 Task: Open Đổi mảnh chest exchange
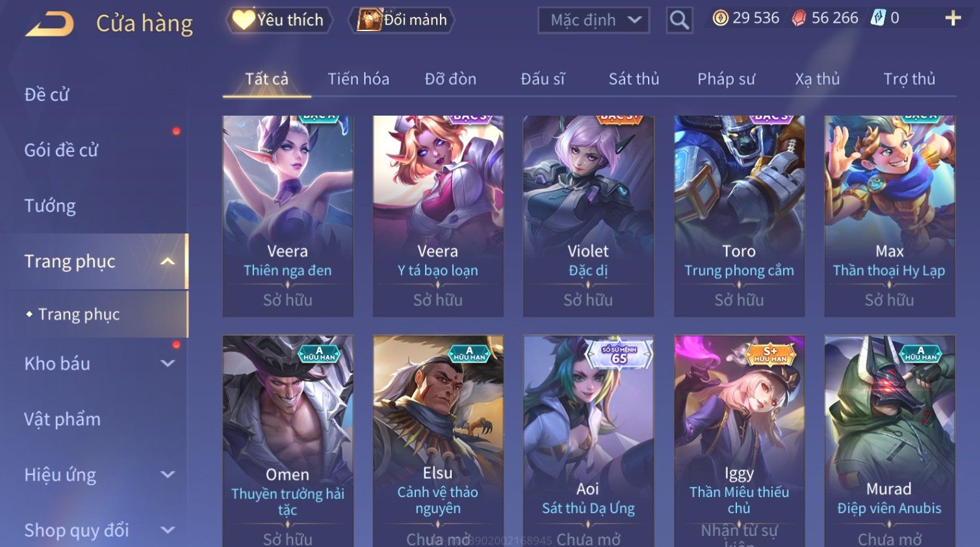402,20
